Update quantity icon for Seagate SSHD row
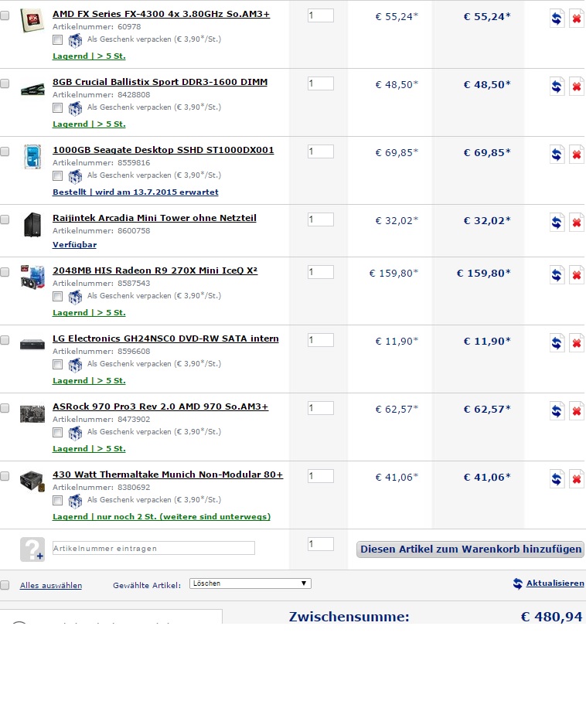Screen dimensions: 586x728 pos(557,155)
